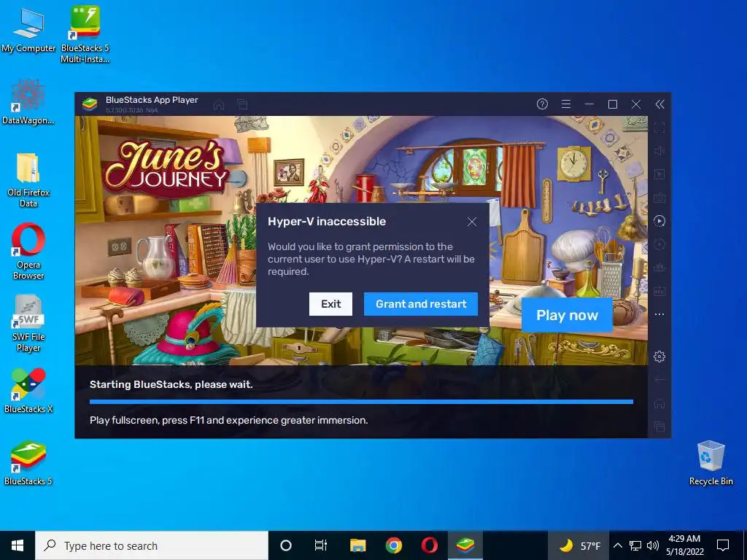Viewport: 747px width, 560px height.
Task: Open the multi-window tabs icon in title bar
Action: [x=242, y=104]
